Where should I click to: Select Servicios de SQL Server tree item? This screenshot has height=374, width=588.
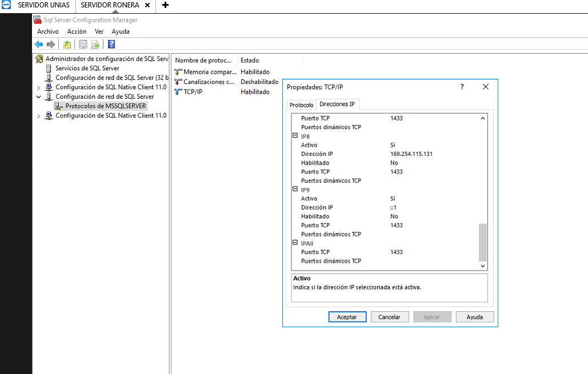87,68
